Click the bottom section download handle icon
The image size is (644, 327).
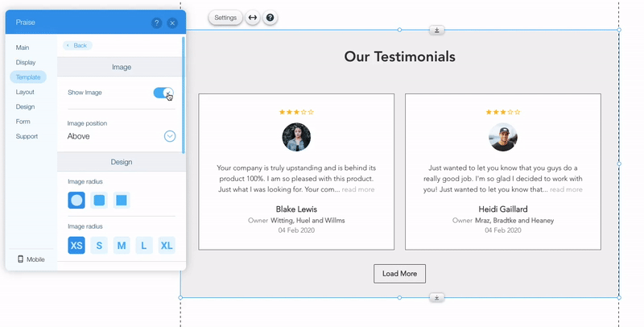(436, 297)
